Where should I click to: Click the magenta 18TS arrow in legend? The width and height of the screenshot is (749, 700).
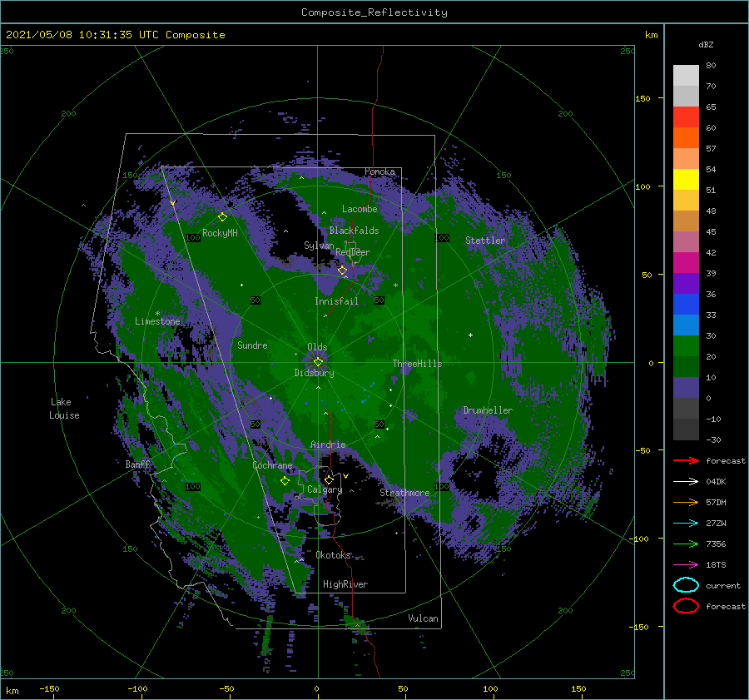686,565
